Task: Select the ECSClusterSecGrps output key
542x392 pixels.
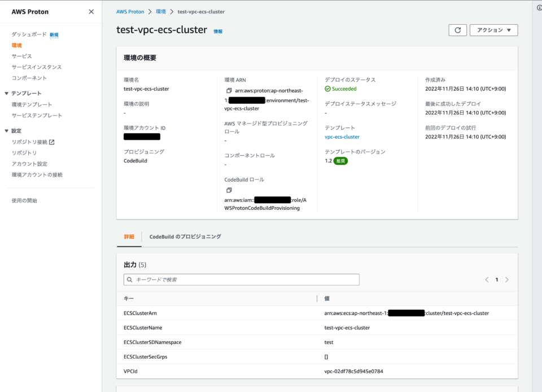Action: pyautogui.click(x=145, y=356)
